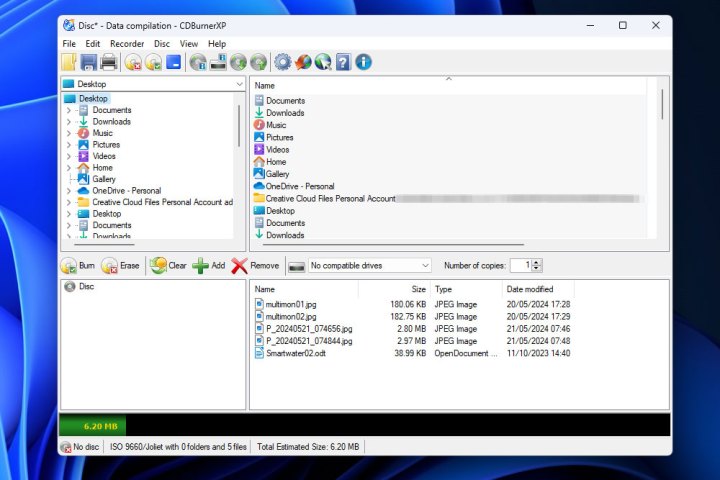Open the Desktop folder location dropdown
Screen dimensions: 720x480
(239, 85)
